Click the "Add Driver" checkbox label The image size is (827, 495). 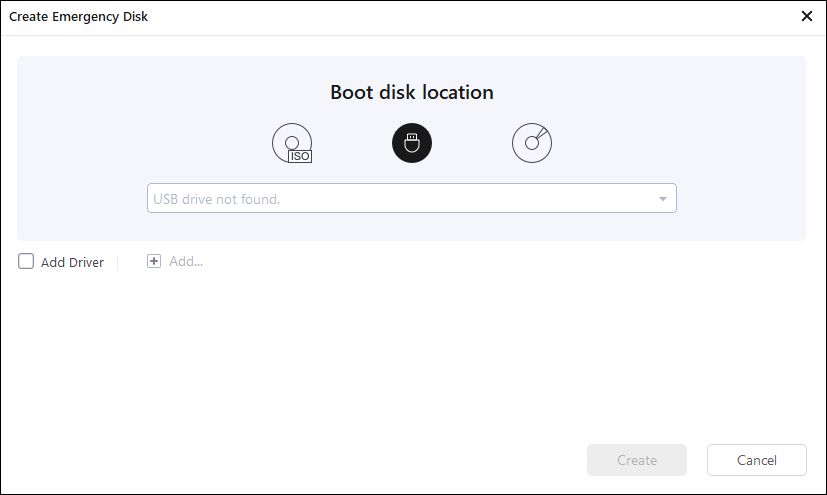click(x=72, y=263)
